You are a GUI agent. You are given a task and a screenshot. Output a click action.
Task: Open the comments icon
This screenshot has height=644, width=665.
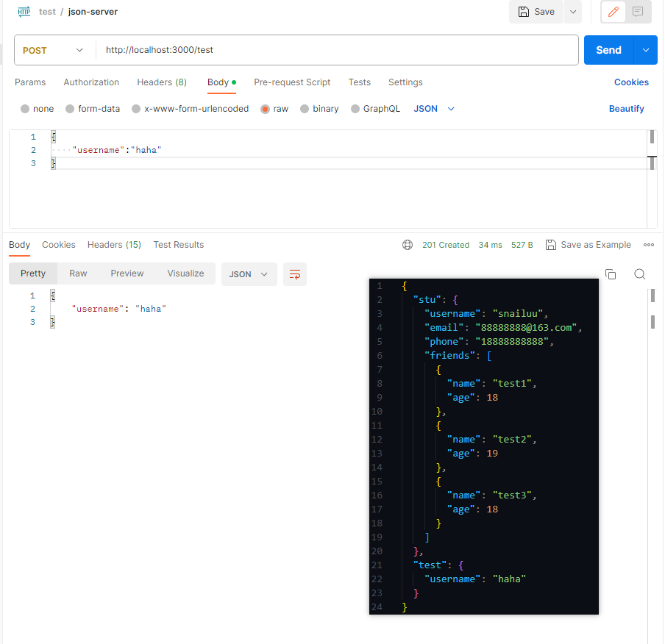click(638, 12)
